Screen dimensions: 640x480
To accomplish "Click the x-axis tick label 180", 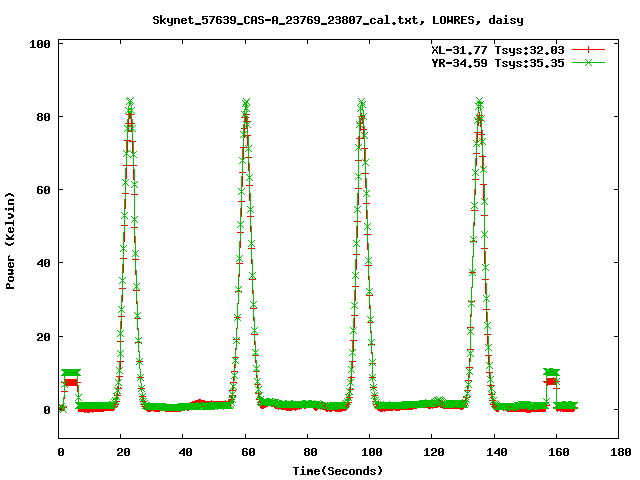I will click(x=620, y=452).
